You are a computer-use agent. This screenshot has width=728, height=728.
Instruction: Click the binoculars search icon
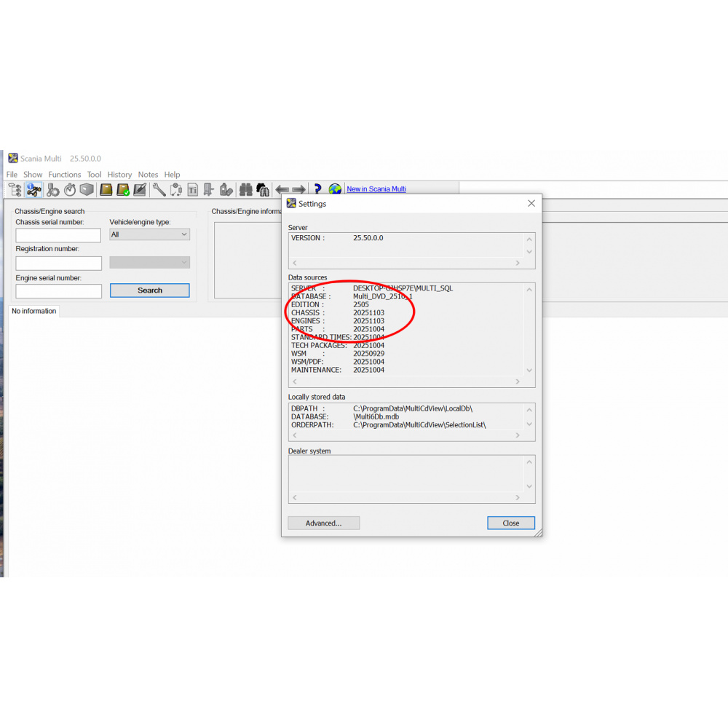tap(245, 189)
